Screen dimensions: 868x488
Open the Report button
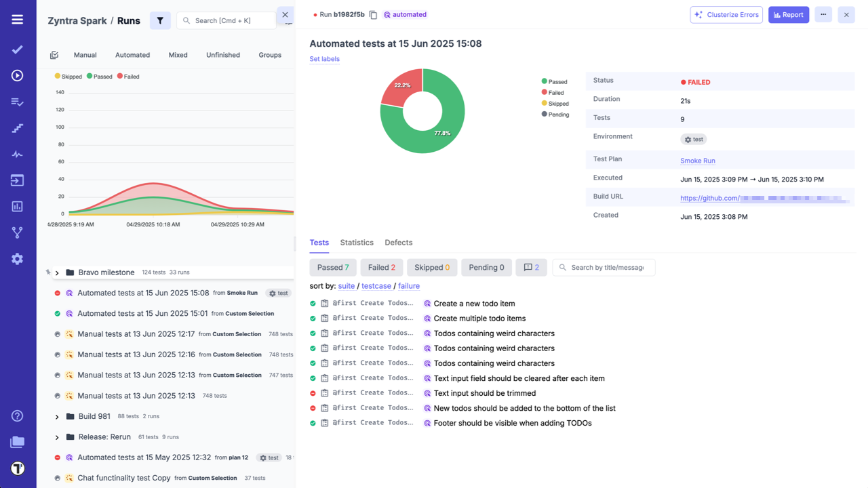pyautogui.click(x=789, y=14)
